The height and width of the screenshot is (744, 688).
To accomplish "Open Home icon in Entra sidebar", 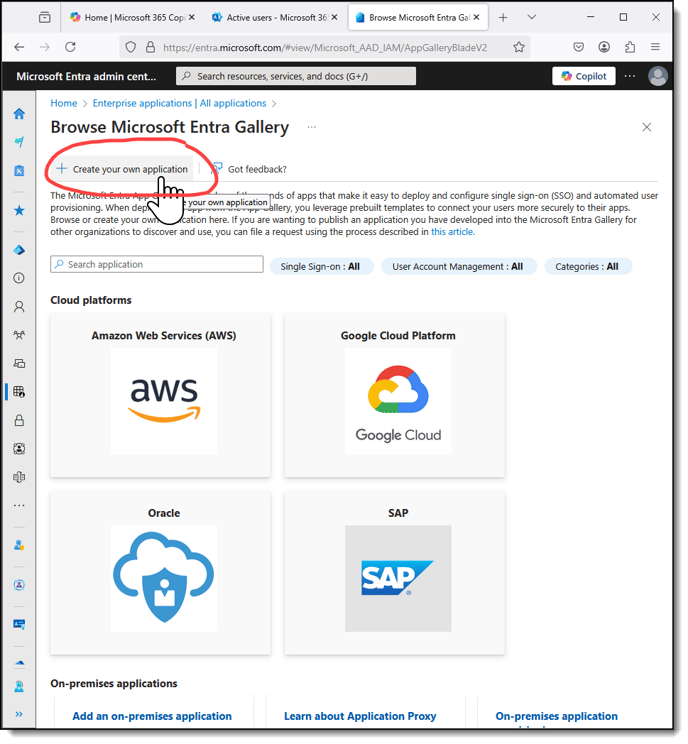I will pyautogui.click(x=19, y=114).
